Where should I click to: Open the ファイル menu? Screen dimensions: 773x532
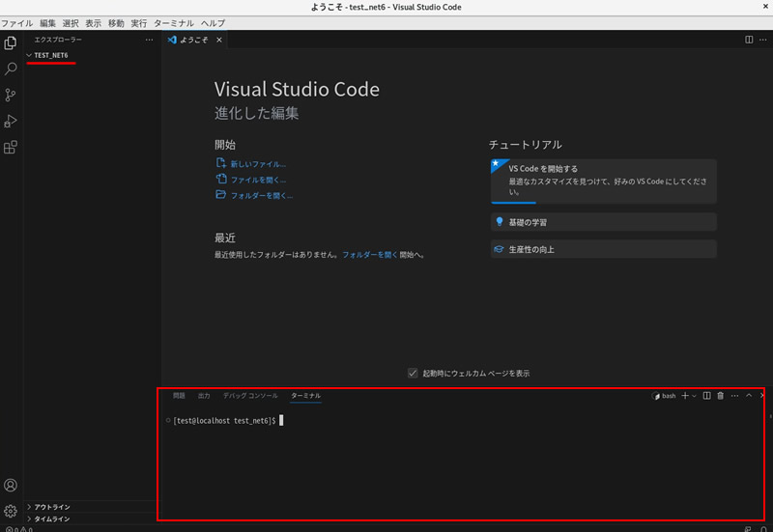pyautogui.click(x=16, y=23)
